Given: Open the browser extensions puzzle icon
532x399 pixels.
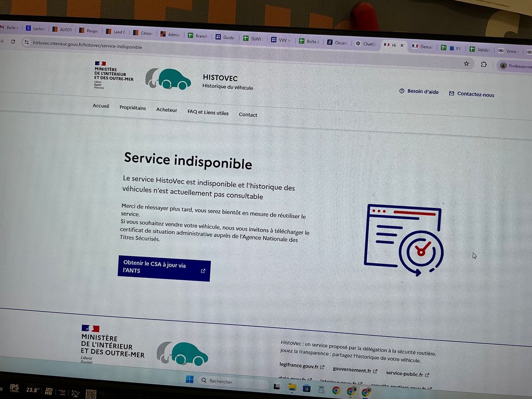Looking at the screenshot, I should 484,65.
